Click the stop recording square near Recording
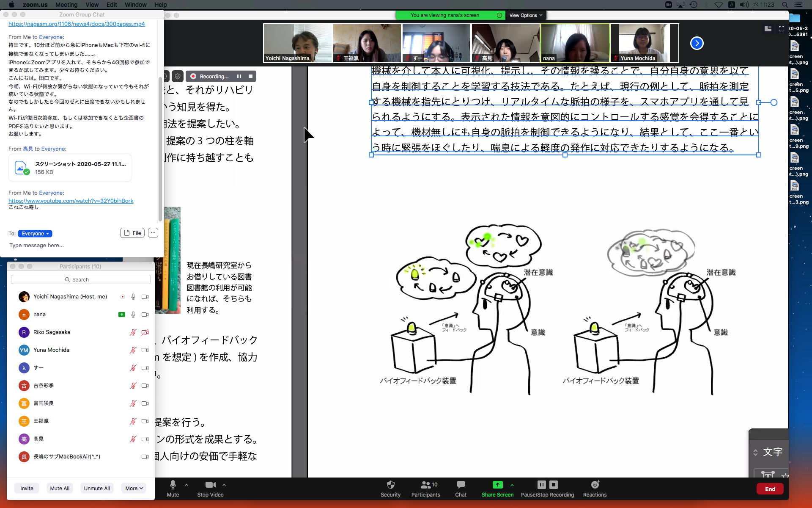This screenshot has height=508, width=812. [x=250, y=76]
